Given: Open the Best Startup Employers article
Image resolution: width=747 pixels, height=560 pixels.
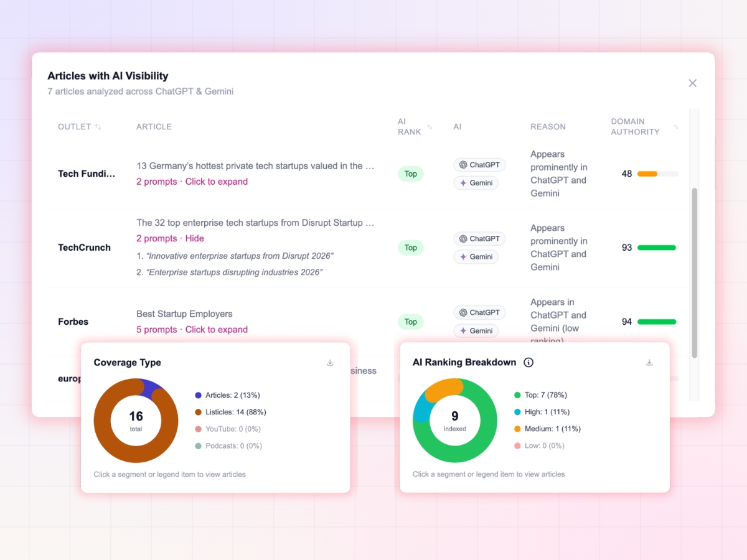Looking at the screenshot, I should click(184, 314).
